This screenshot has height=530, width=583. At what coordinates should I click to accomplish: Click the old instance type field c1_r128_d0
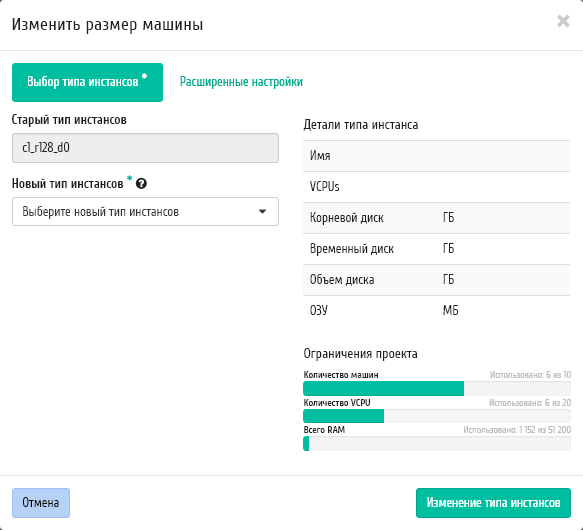point(145,148)
